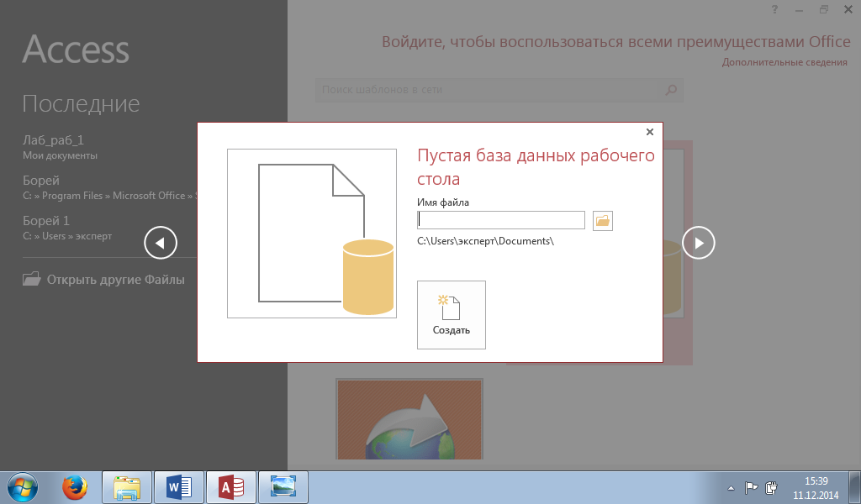861x504 pixels.
Task: Launch Firefox from the taskbar
Action: click(x=75, y=487)
